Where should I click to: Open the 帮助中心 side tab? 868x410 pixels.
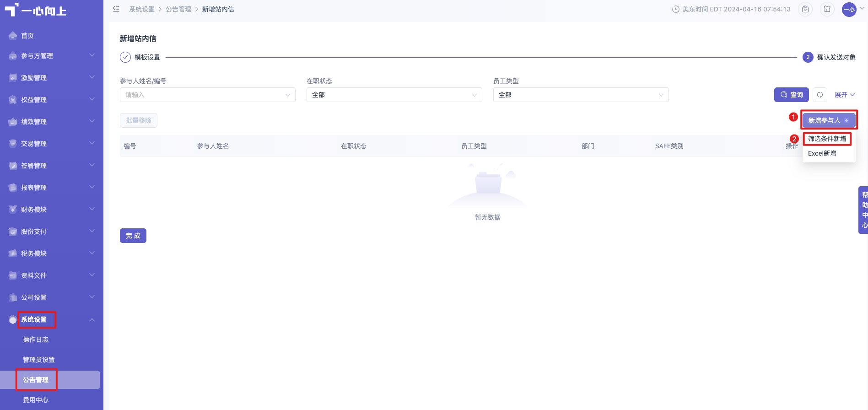pyautogui.click(x=863, y=210)
